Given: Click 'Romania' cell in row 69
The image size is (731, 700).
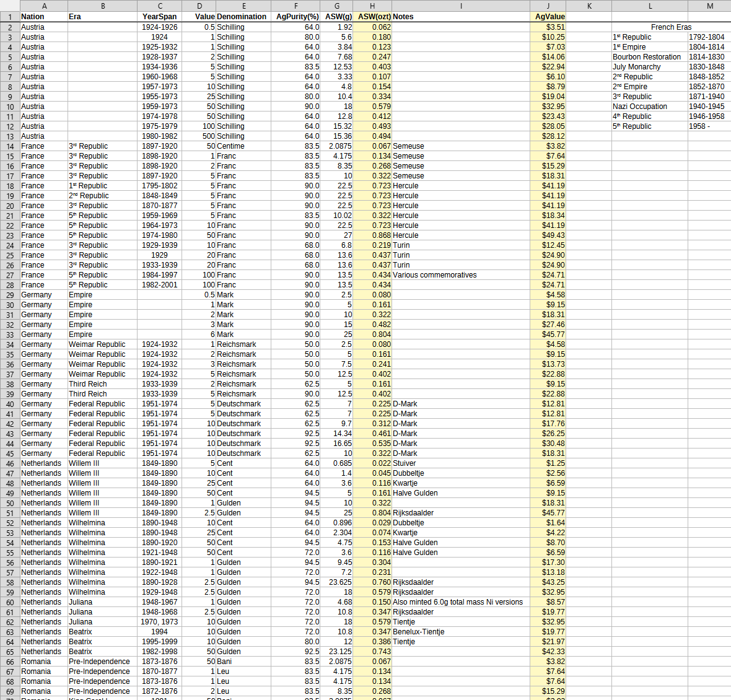Looking at the screenshot, I should coord(44,691).
